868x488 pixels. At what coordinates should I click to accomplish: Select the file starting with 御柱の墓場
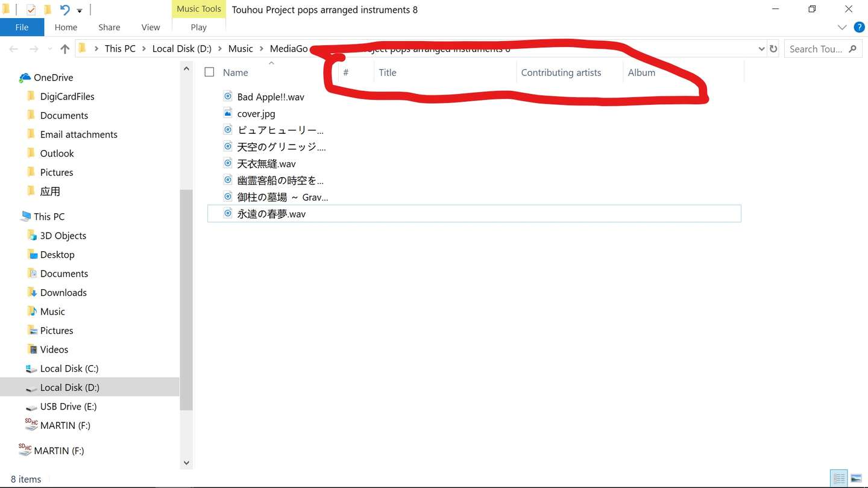point(282,197)
